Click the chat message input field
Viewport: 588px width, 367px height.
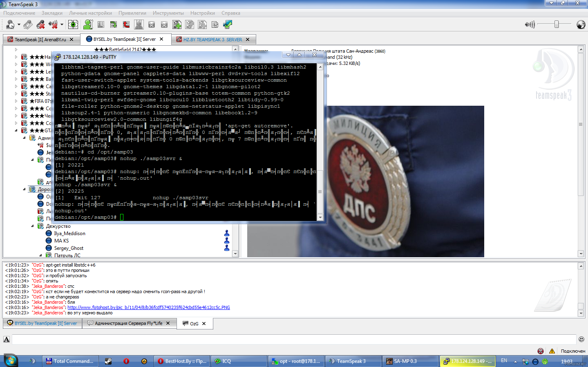pos(294,339)
